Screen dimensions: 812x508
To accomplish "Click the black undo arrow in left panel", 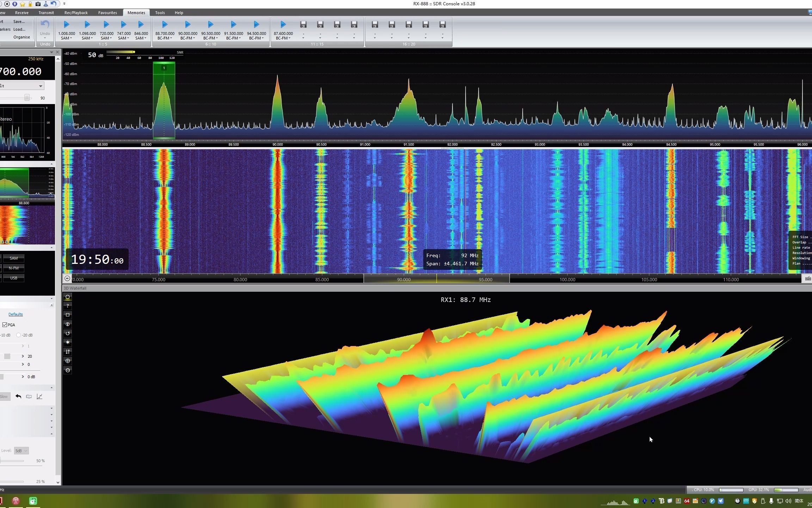I will click(x=18, y=397).
